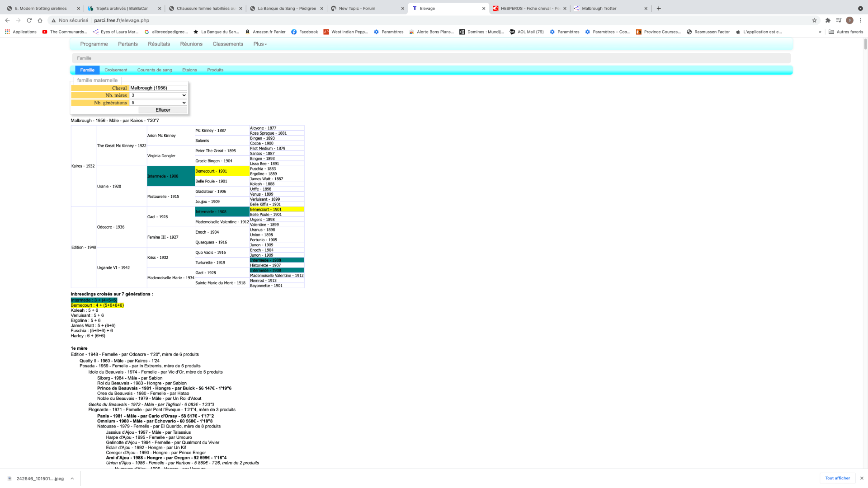
Task: Switch to La Banque du Sang browser tab
Action: pyautogui.click(x=287, y=8)
